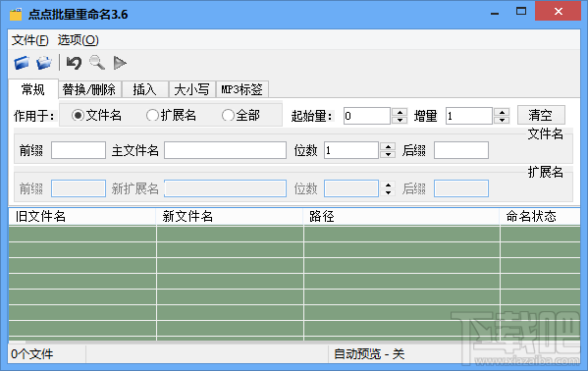Minimize the 点点批量重命名 window
Image resolution: width=588 pixels, height=371 pixels.
(x=495, y=14)
